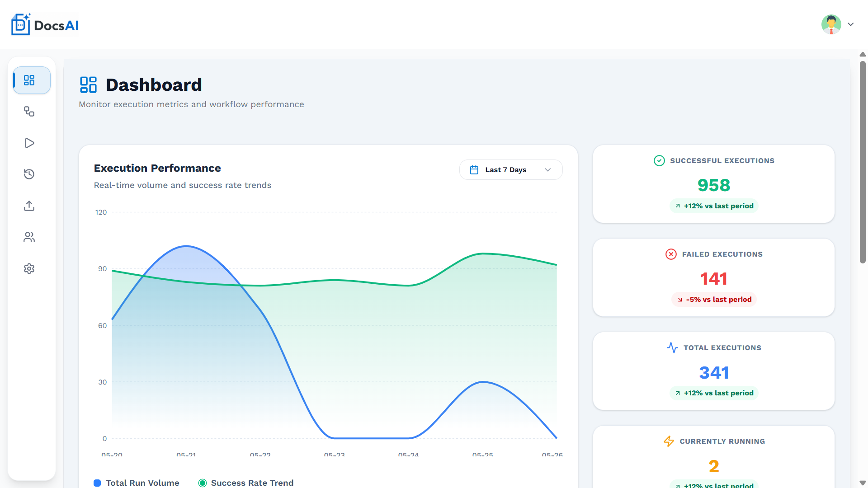Open the settings gear sidebar icon
868x488 pixels.
click(29, 269)
